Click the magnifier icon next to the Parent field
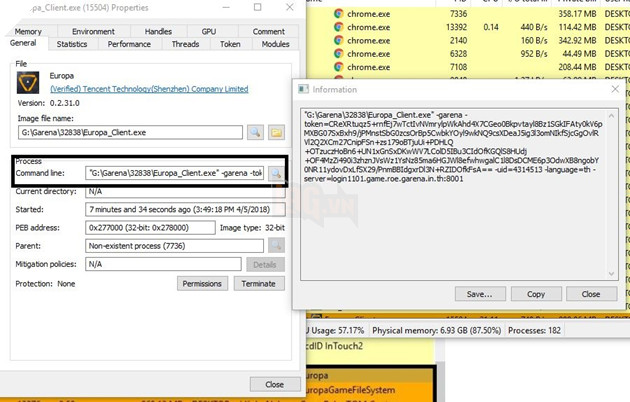 pos(275,245)
